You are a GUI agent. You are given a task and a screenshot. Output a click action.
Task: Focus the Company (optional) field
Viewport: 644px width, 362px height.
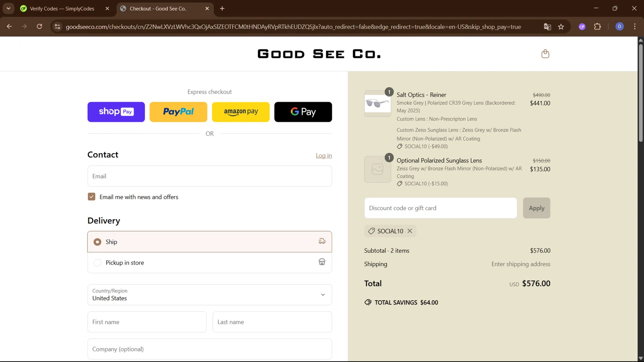210,349
